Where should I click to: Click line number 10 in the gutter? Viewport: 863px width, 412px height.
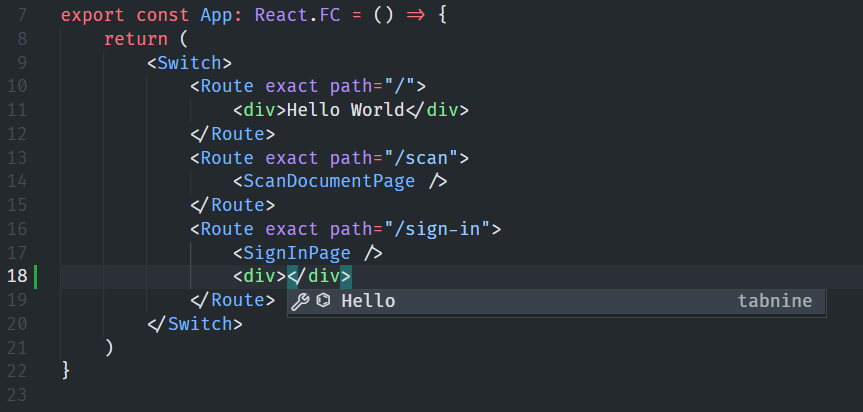point(17,86)
